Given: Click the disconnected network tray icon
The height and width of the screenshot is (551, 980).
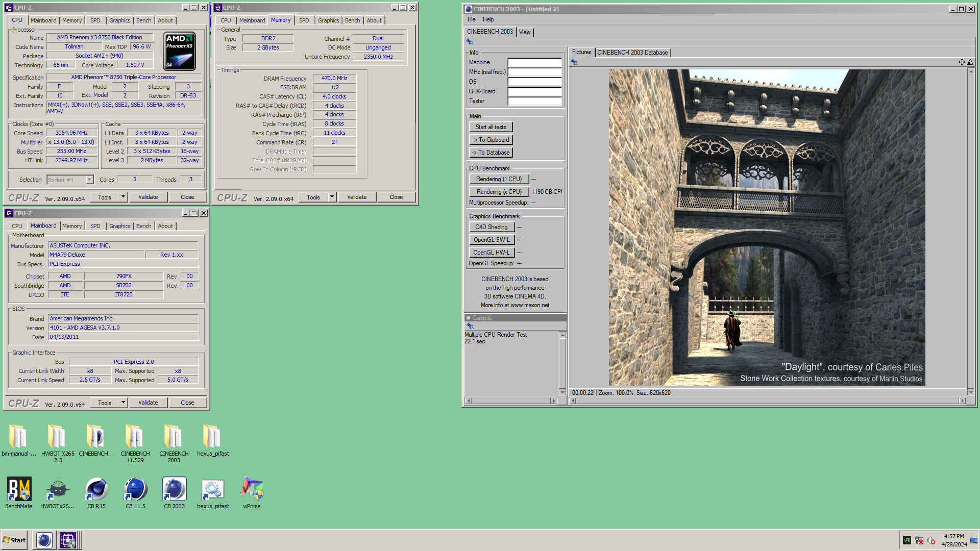Looking at the screenshot, I should [x=919, y=540].
